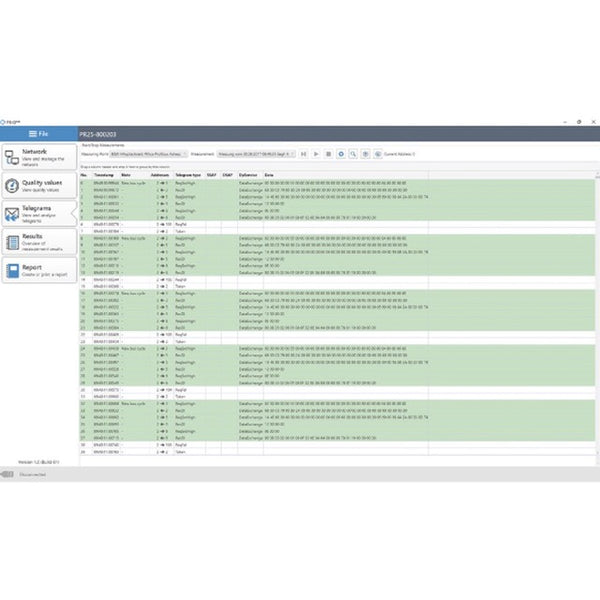Click the Addresses column header

pyautogui.click(x=161, y=175)
